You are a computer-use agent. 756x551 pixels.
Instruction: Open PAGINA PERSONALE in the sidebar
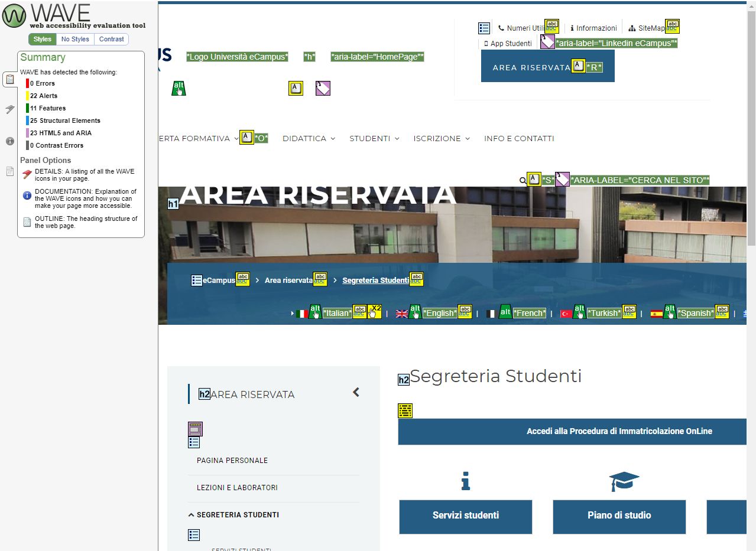(x=232, y=461)
